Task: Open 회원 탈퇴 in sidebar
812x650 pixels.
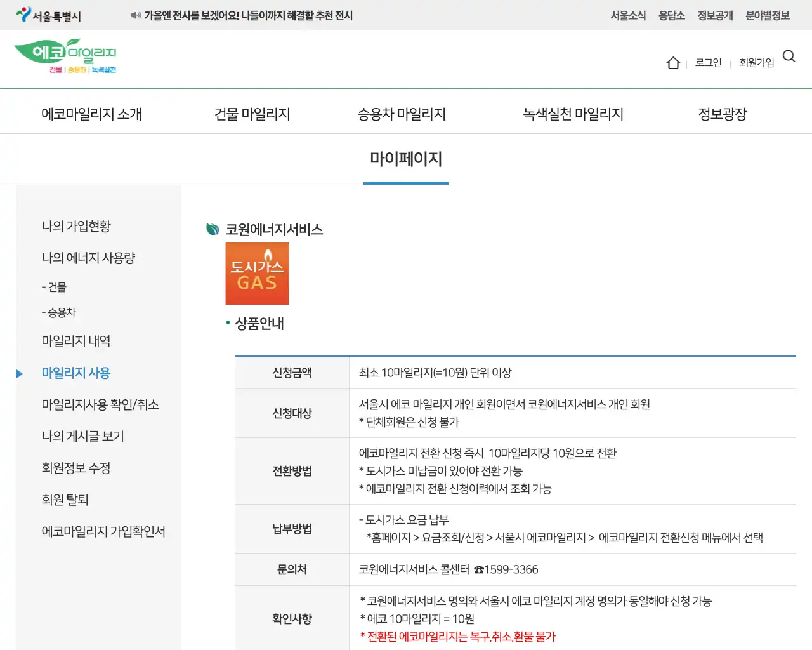Action: click(65, 500)
